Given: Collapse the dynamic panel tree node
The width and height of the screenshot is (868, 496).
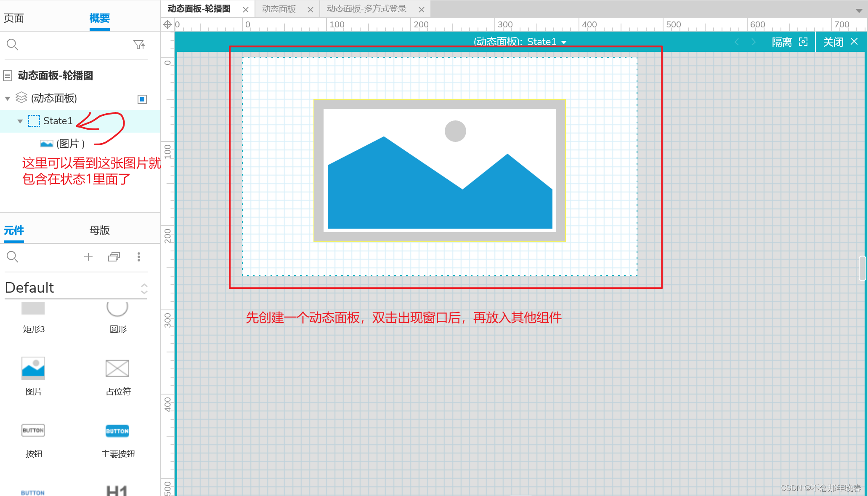Looking at the screenshot, I should coord(8,99).
